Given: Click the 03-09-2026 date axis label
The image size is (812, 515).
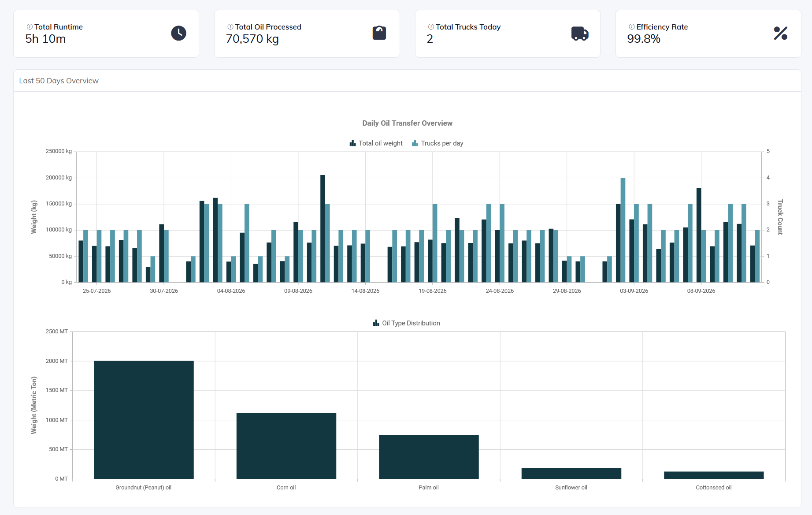Looking at the screenshot, I should click(x=634, y=291).
